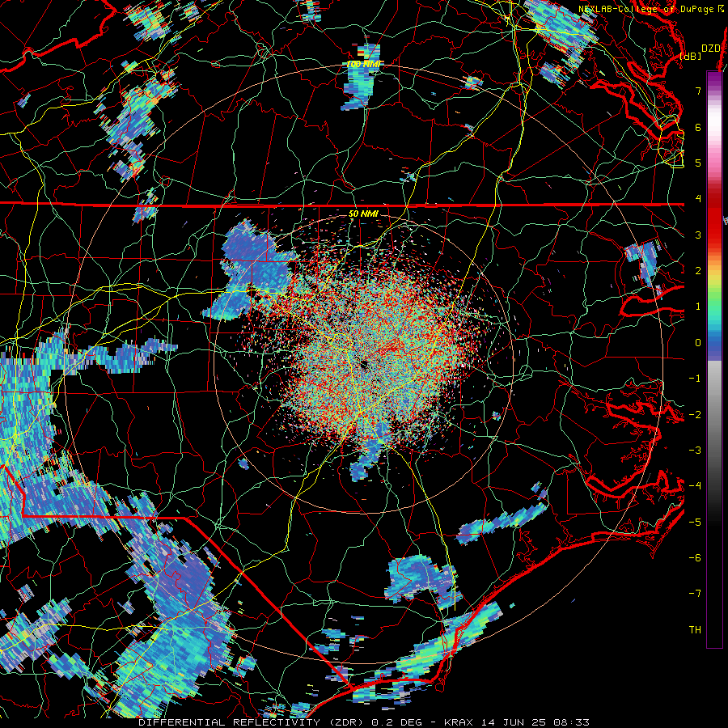The width and height of the screenshot is (728, 728).
Task: Click the 1 value on the dB scale
Action: point(698,307)
